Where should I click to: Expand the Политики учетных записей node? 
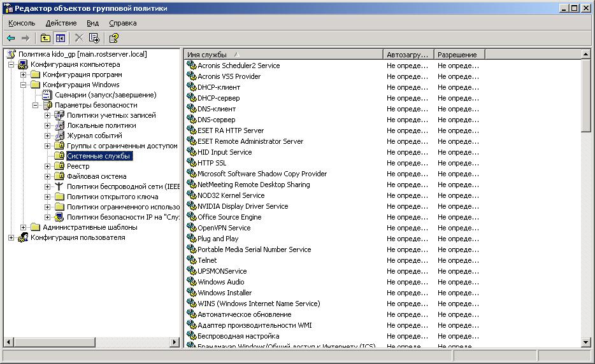pos(47,115)
